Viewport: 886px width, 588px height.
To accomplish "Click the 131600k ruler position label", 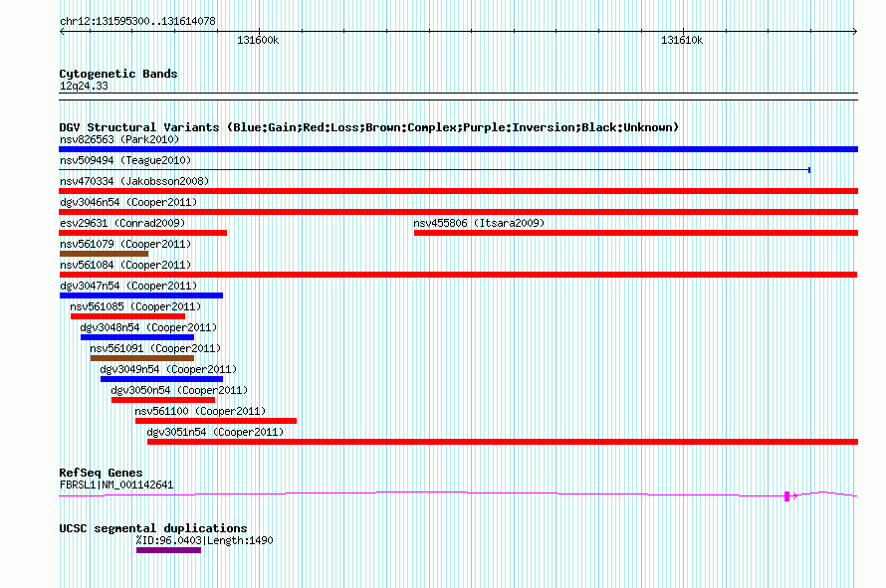I will coord(258,40).
